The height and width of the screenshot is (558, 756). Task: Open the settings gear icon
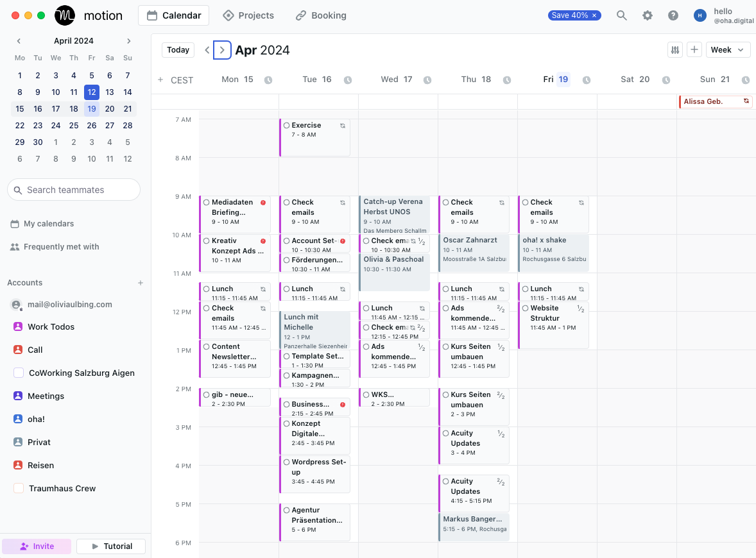tap(648, 15)
